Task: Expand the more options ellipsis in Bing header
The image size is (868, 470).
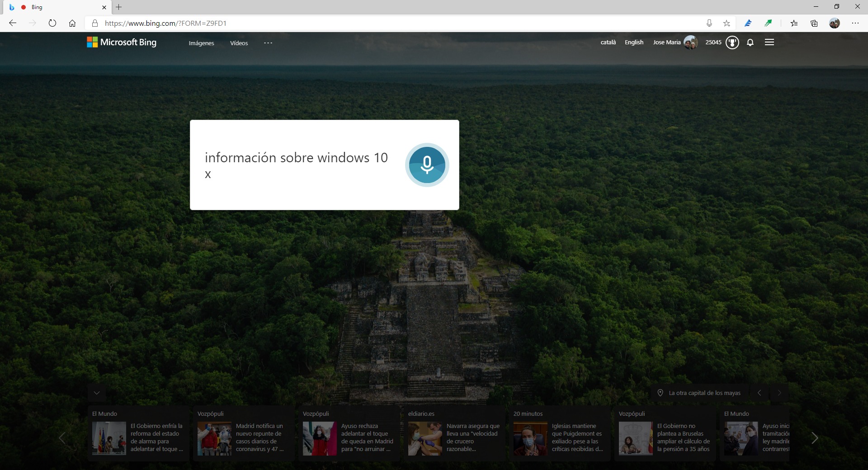Action: click(268, 43)
